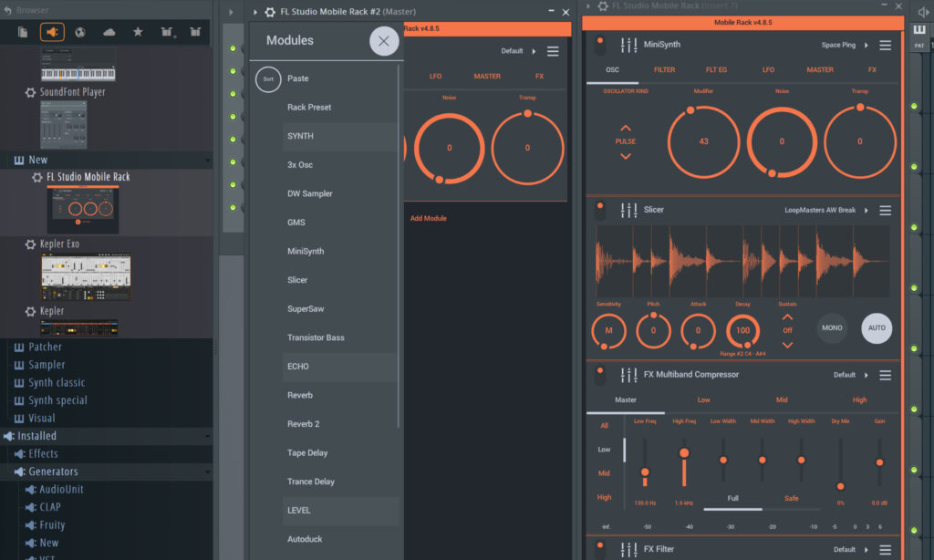Switch to Low tab in Multiband Compressor
Screen dimensions: 934x560
(x=703, y=400)
